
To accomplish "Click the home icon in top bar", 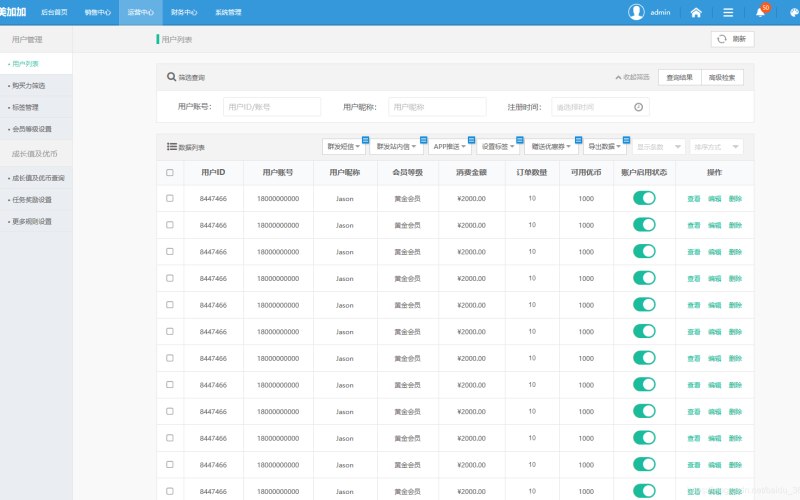I will coord(696,13).
